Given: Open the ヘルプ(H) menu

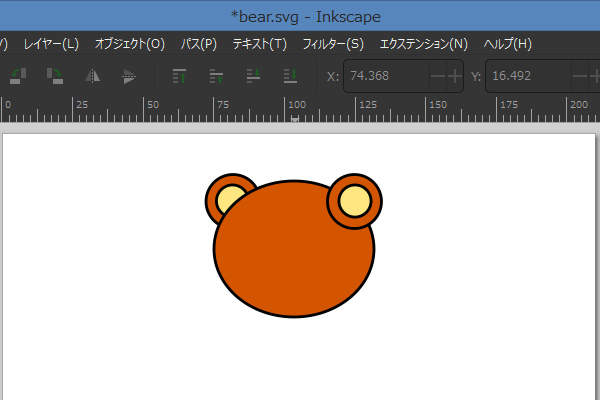Looking at the screenshot, I should tap(507, 44).
